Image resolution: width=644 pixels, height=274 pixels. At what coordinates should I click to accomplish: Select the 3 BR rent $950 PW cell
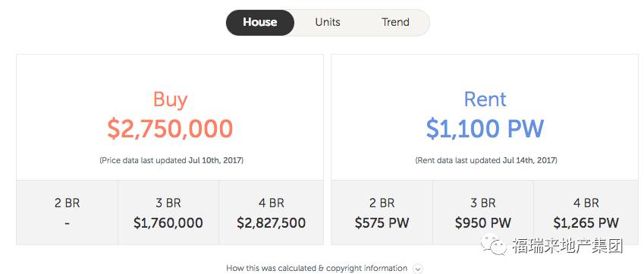(483, 213)
